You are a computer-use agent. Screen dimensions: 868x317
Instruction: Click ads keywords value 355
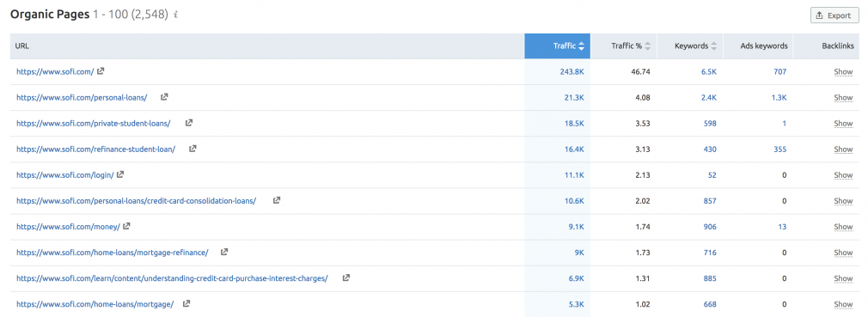(x=780, y=149)
